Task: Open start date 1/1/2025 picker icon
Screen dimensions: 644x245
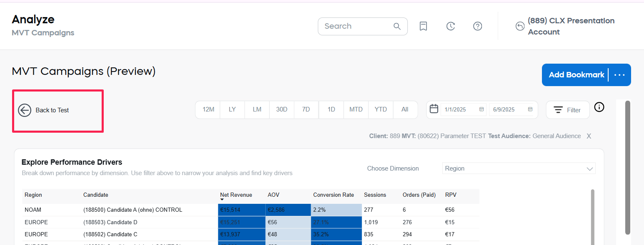Action: click(482, 110)
